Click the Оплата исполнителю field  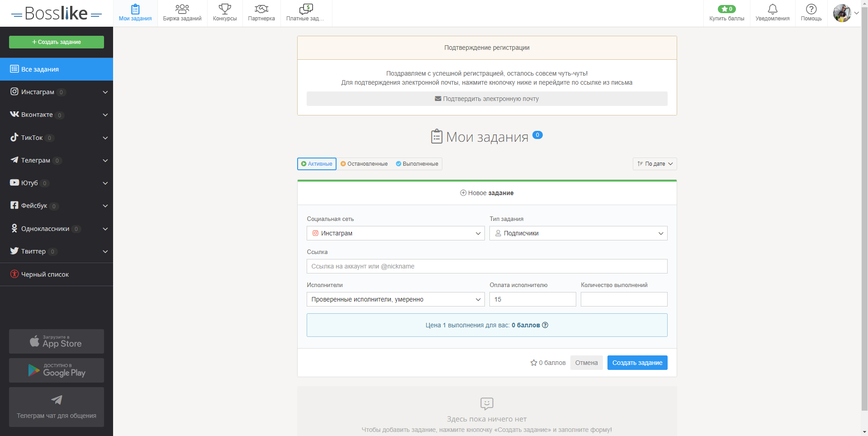point(532,299)
